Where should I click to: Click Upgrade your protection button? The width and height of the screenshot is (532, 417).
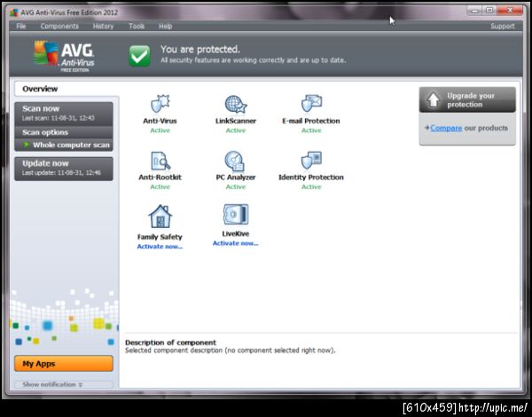point(467,100)
